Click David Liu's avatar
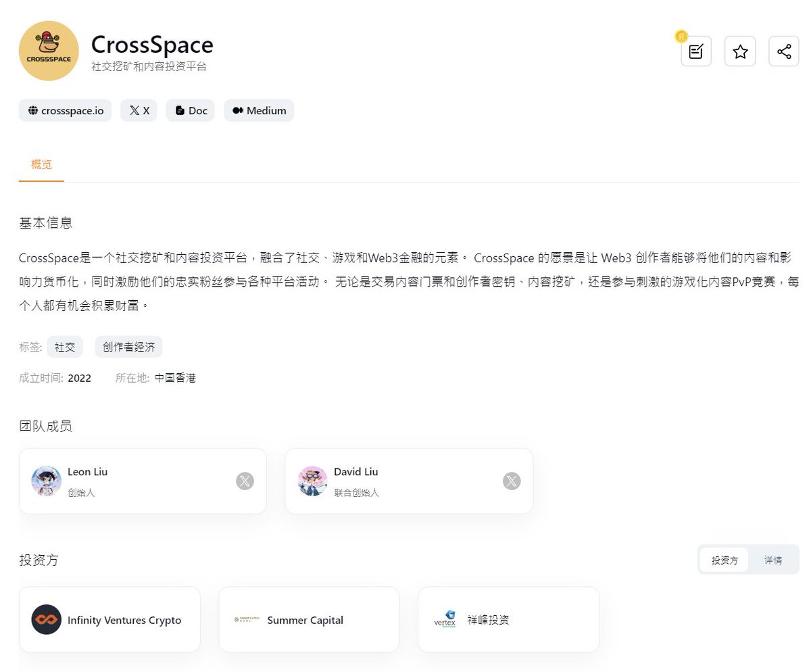Viewport: 811px width, 672px height. (x=312, y=481)
